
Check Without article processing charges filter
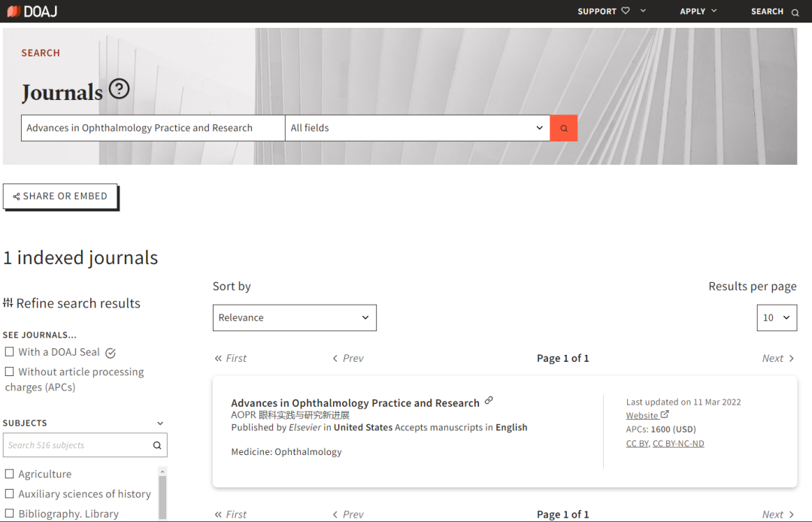(x=10, y=372)
